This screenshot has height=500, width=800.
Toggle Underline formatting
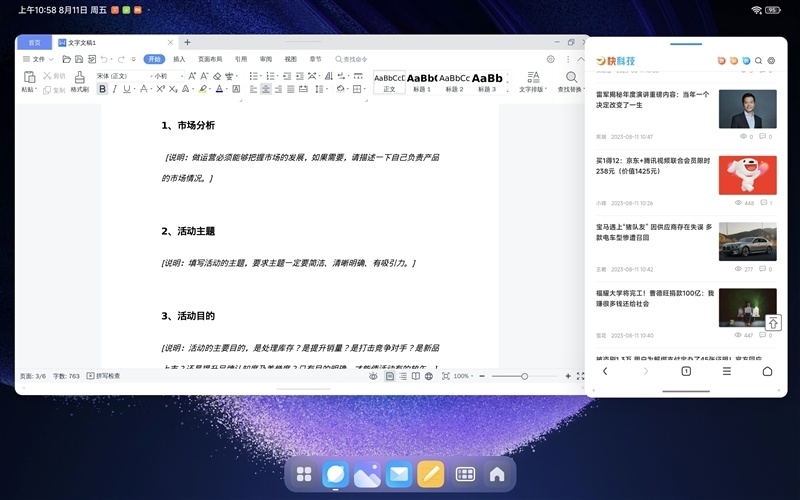coord(127,89)
